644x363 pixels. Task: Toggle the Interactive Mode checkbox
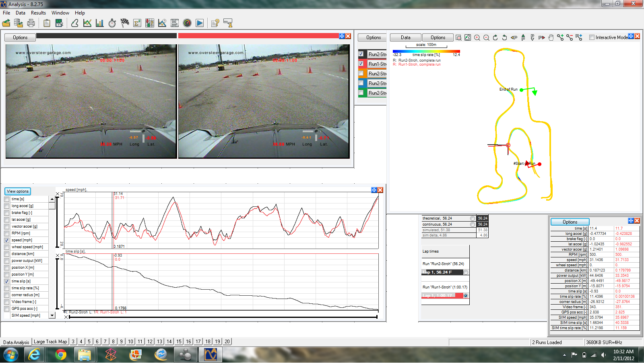click(x=592, y=37)
